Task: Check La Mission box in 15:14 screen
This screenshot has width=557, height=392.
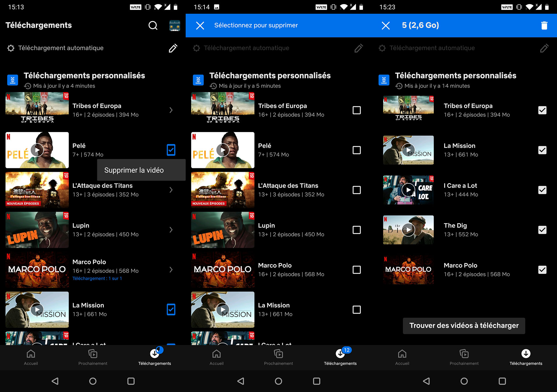Action: pyautogui.click(x=357, y=310)
